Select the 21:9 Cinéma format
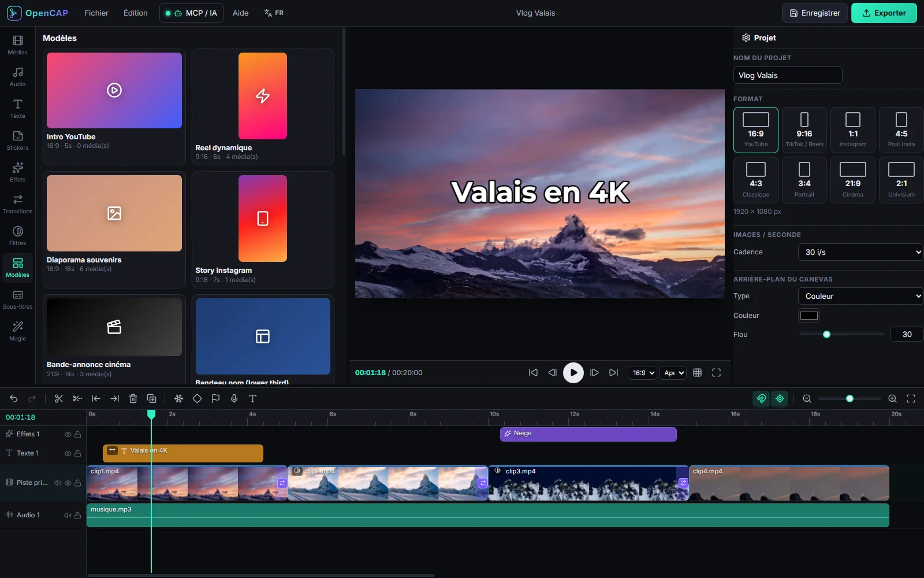This screenshot has width=924, height=578. coord(853,180)
